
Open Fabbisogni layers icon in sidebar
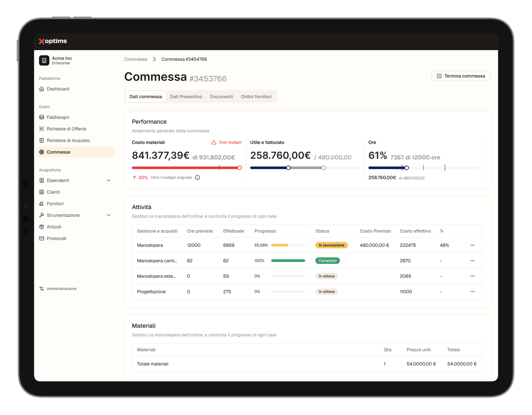(x=42, y=117)
